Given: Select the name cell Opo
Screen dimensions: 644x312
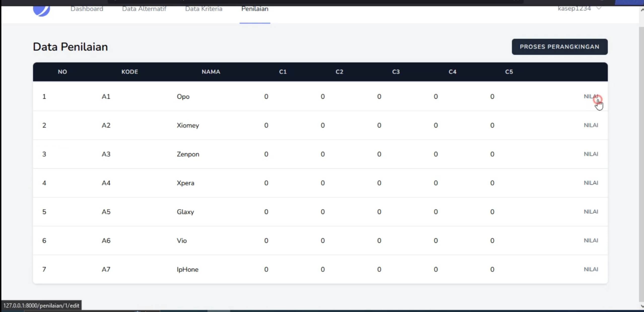Looking at the screenshot, I should [x=183, y=97].
